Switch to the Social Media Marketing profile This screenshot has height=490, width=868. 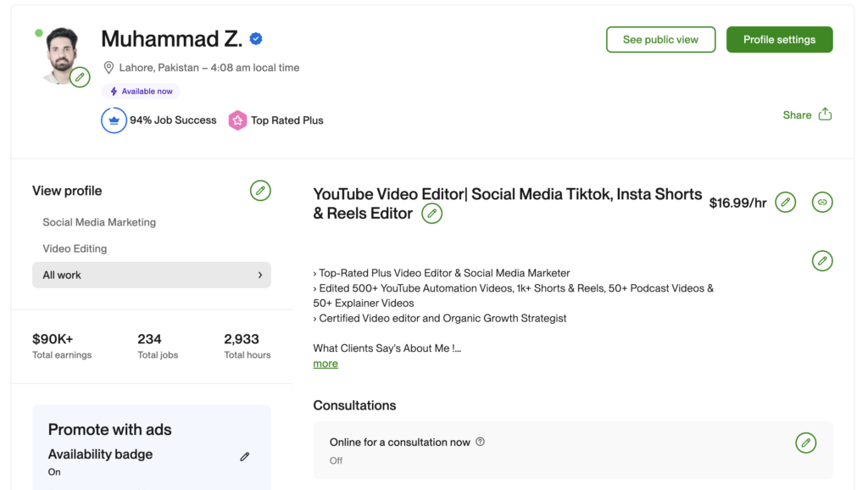(99, 221)
